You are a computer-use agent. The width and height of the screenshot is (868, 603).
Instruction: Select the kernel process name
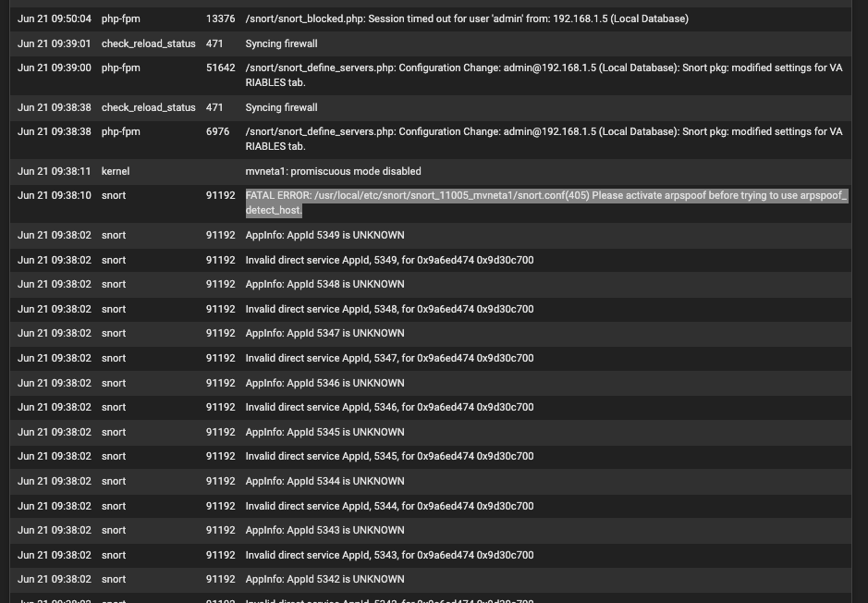116,172
